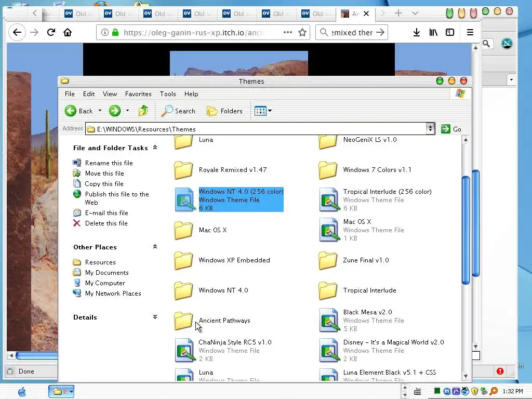Click Rename this file link
The image size is (532, 399).
[109, 163]
